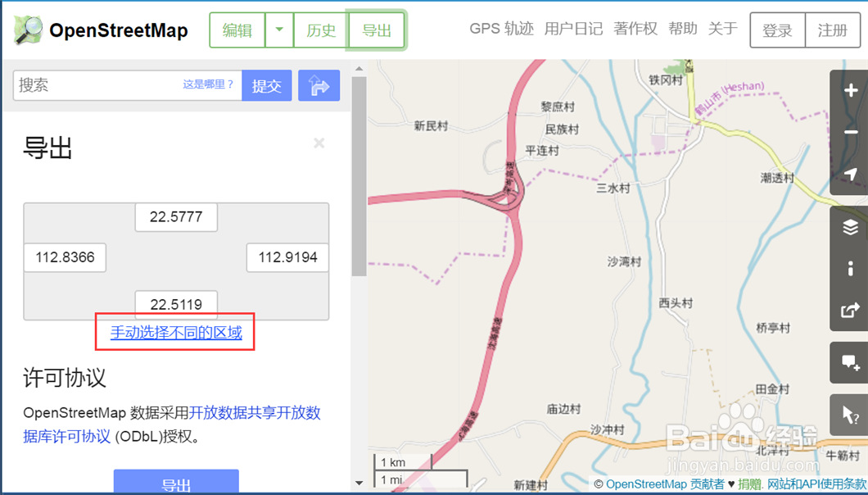This screenshot has height=495, width=868.
Task: Click the 搜索 search input field
Action: [127, 85]
